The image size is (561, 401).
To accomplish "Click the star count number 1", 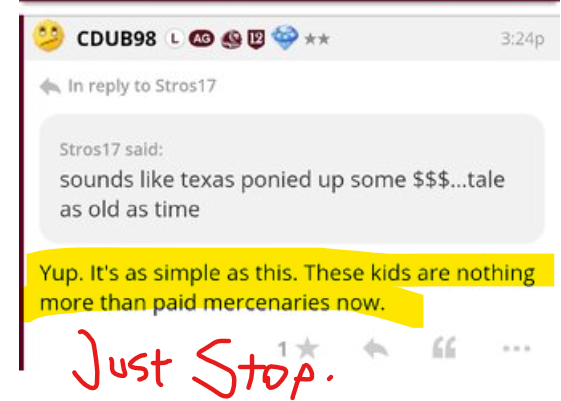I will 283,349.
